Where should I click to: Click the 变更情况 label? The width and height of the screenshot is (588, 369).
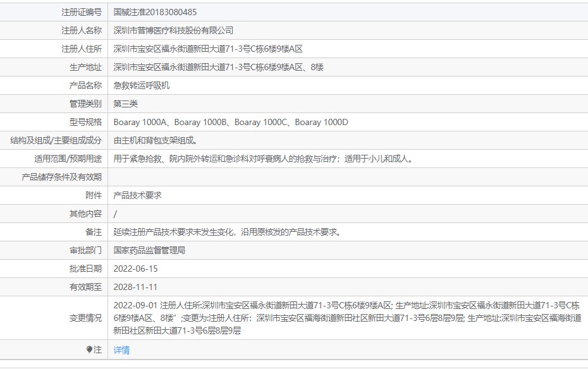(85, 318)
